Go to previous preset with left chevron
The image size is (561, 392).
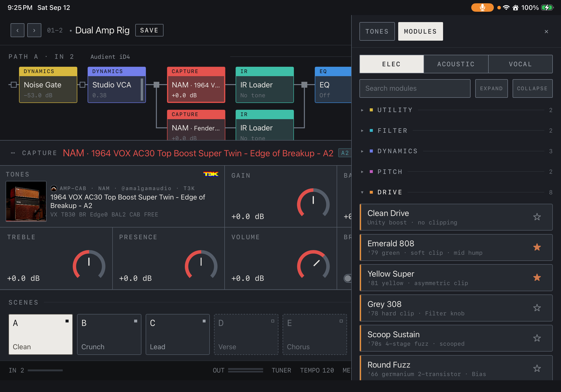[17, 30]
